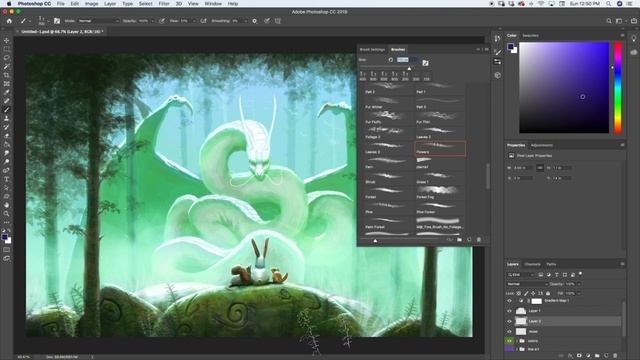This screenshot has height=360, width=640.
Task: Toggle the Brush Settings panel button in options bar
Action: [57, 21]
